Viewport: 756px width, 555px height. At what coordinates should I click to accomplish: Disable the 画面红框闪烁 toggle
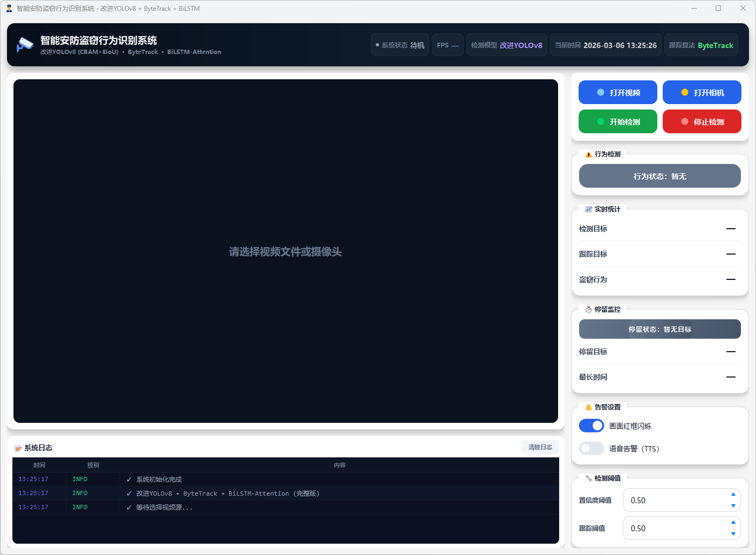pos(592,426)
